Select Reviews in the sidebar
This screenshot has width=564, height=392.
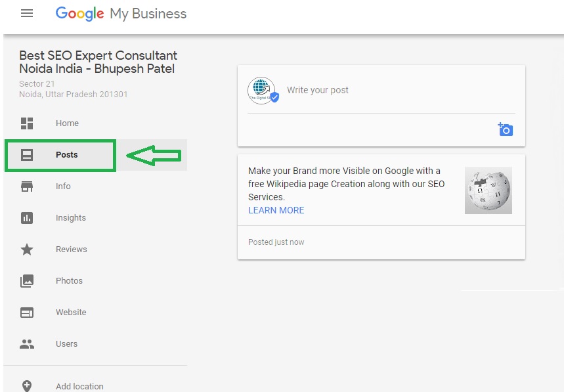pos(71,250)
